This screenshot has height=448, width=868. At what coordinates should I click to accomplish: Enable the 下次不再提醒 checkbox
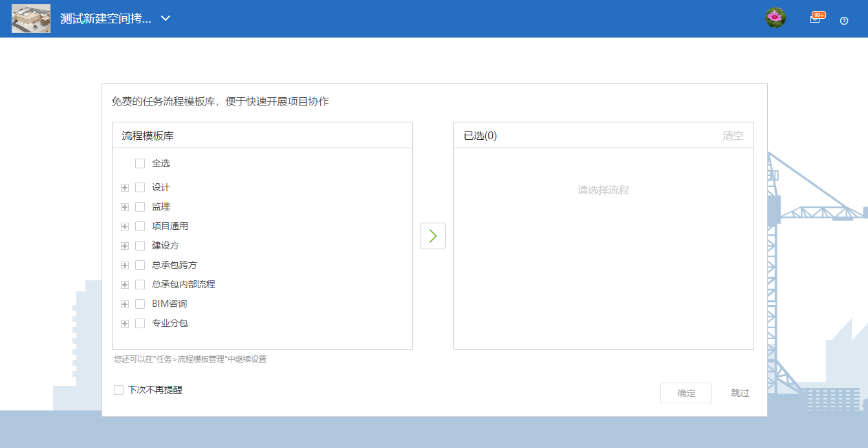point(118,390)
